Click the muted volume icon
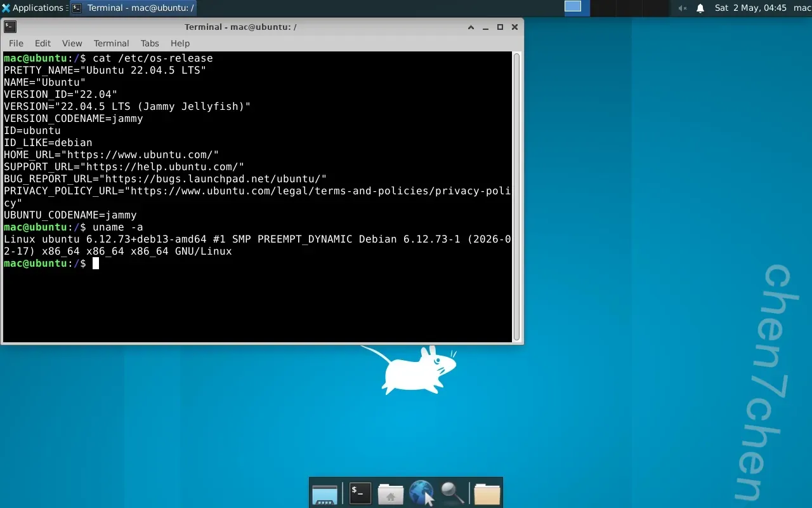The height and width of the screenshot is (508, 812). pos(683,8)
